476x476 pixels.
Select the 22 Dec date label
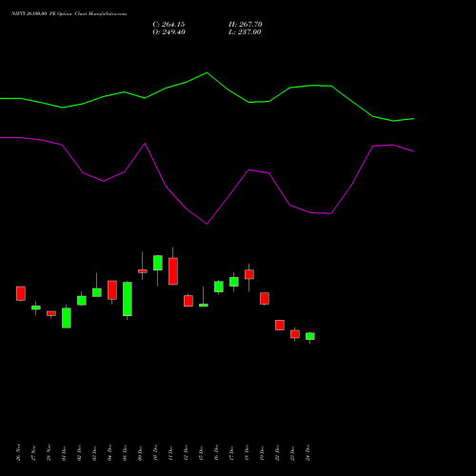(x=277, y=452)
